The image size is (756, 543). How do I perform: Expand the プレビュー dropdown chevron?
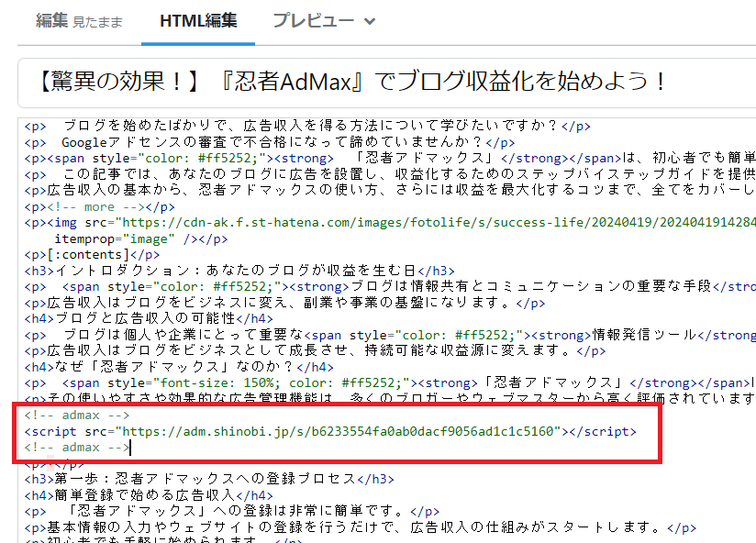pos(370,22)
